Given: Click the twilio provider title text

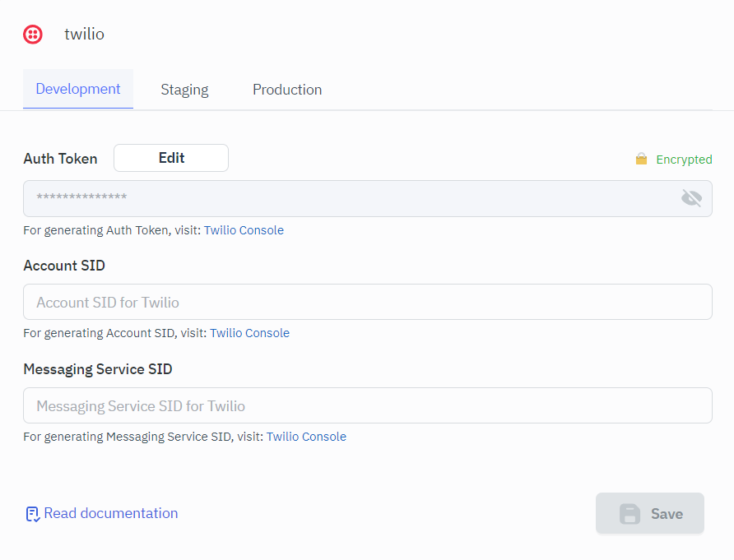Looking at the screenshot, I should pos(85,35).
